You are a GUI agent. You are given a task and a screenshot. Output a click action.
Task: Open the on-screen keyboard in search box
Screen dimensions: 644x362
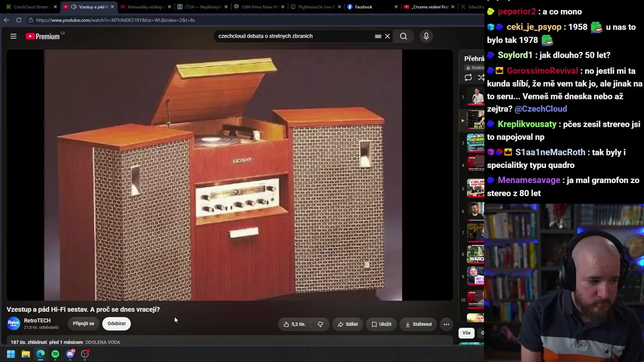378,36
